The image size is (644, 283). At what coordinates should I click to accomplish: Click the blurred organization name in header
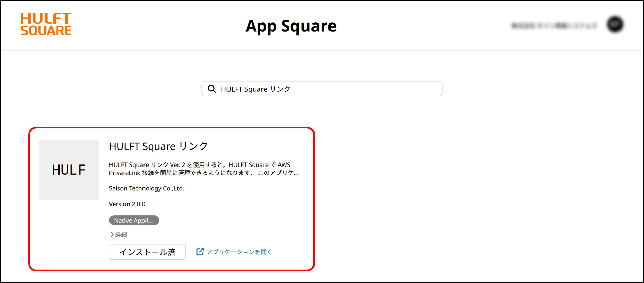pos(554,26)
